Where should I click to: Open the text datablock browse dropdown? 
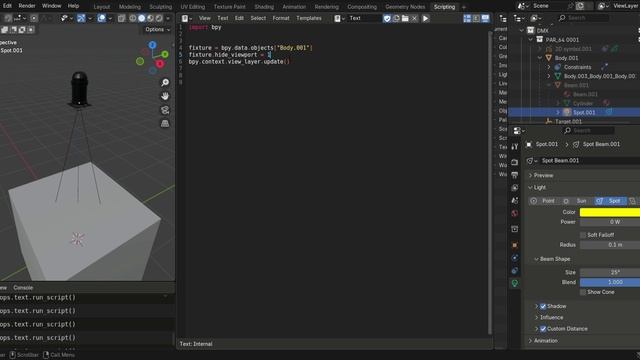click(340, 18)
